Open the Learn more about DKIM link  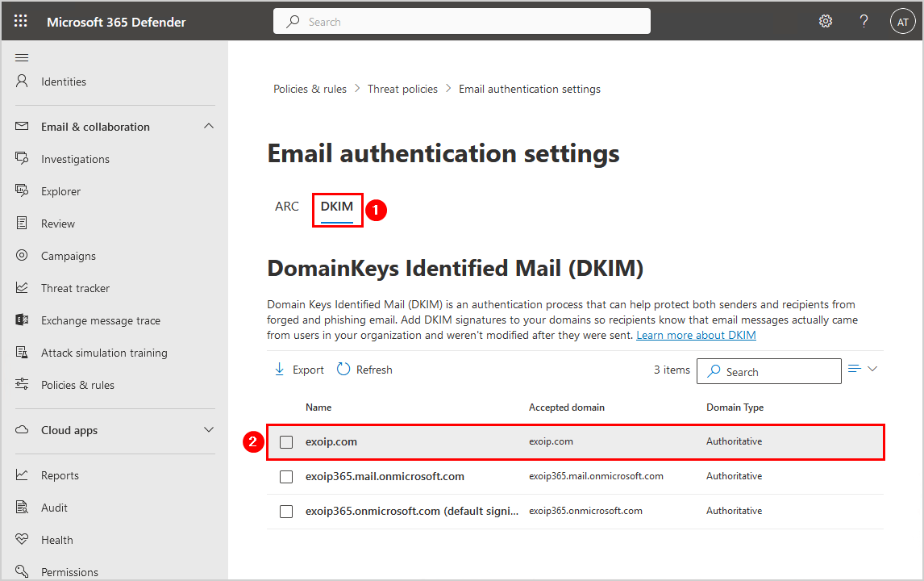click(696, 335)
